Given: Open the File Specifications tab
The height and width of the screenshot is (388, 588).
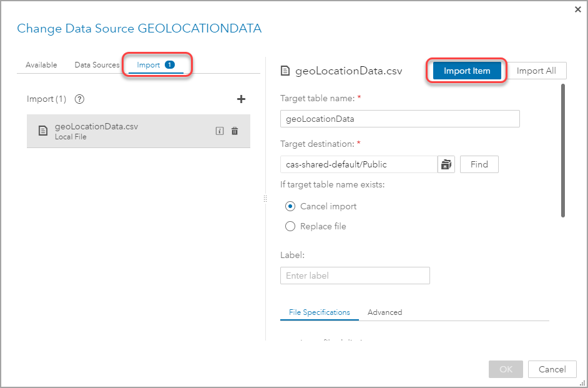Looking at the screenshot, I should (x=319, y=312).
